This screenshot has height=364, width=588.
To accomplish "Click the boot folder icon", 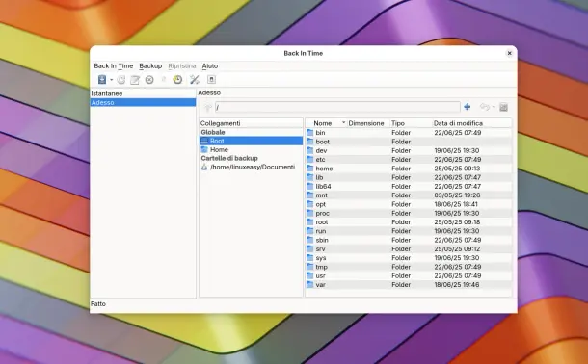I will [309, 142].
